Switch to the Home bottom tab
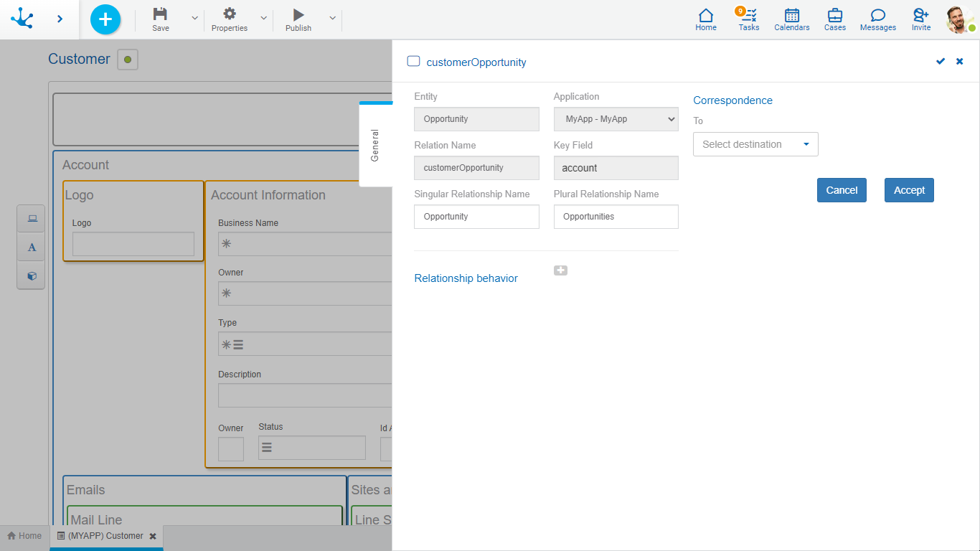The image size is (980, 551). point(24,536)
